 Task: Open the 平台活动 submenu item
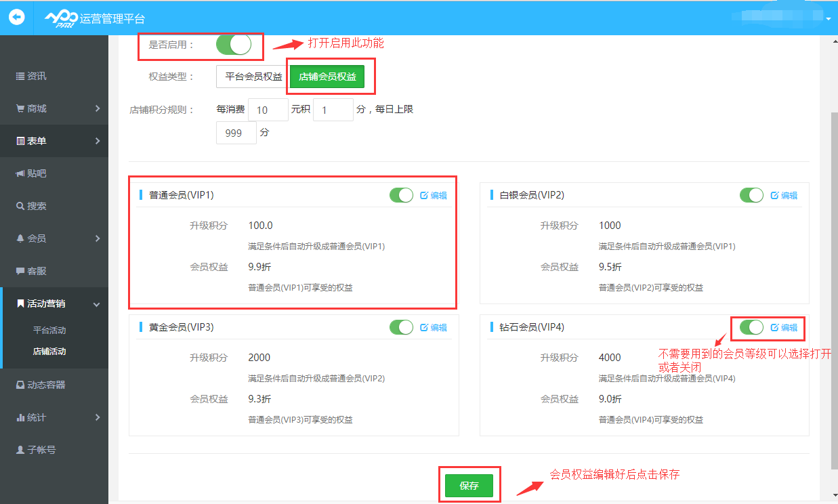(x=49, y=331)
